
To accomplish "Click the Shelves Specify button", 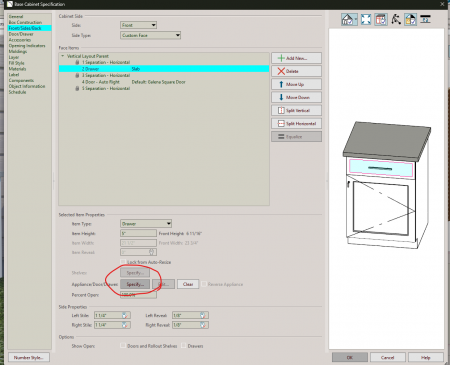I will 135,273.
